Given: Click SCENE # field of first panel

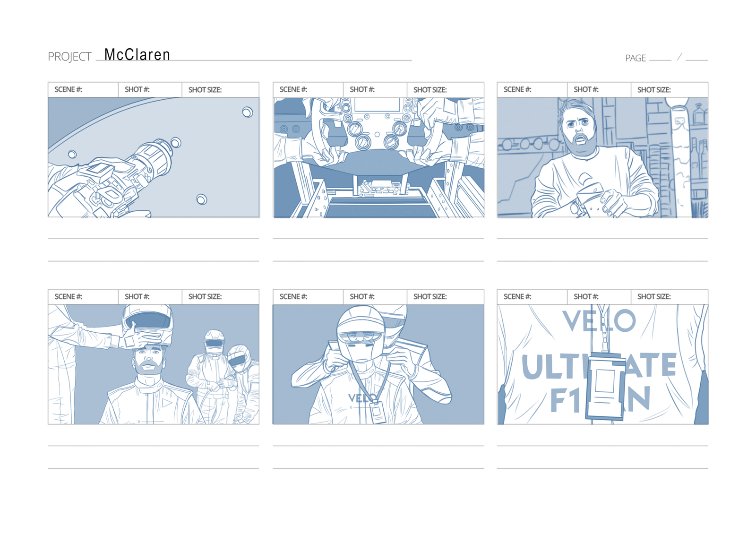Looking at the screenshot, I should click(x=83, y=89).
